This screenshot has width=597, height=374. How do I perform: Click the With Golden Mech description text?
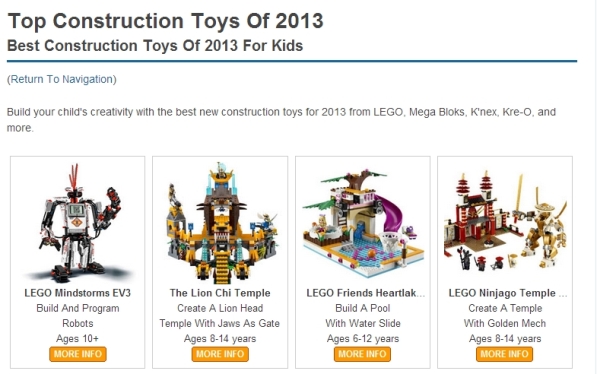[x=505, y=323]
